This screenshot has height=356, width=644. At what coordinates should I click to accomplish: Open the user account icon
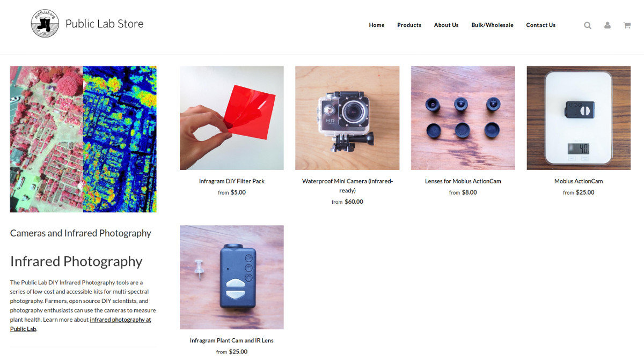click(x=607, y=25)
